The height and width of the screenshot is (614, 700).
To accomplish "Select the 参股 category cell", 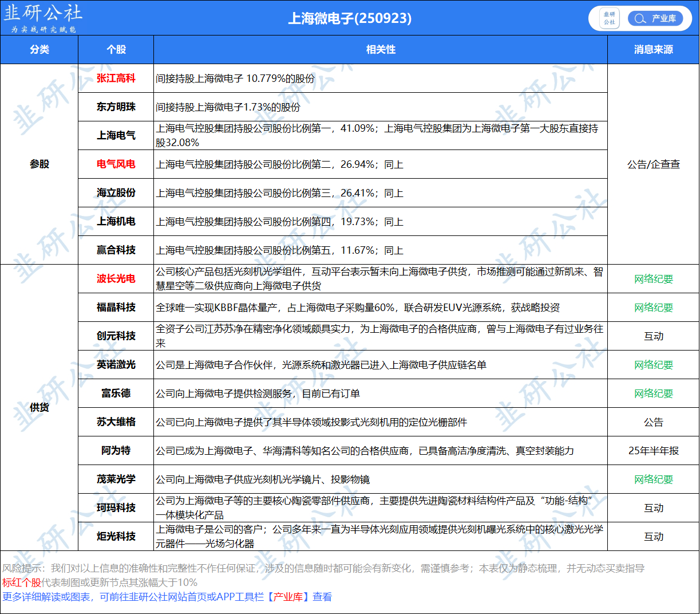I will click(x=39, y=164).
